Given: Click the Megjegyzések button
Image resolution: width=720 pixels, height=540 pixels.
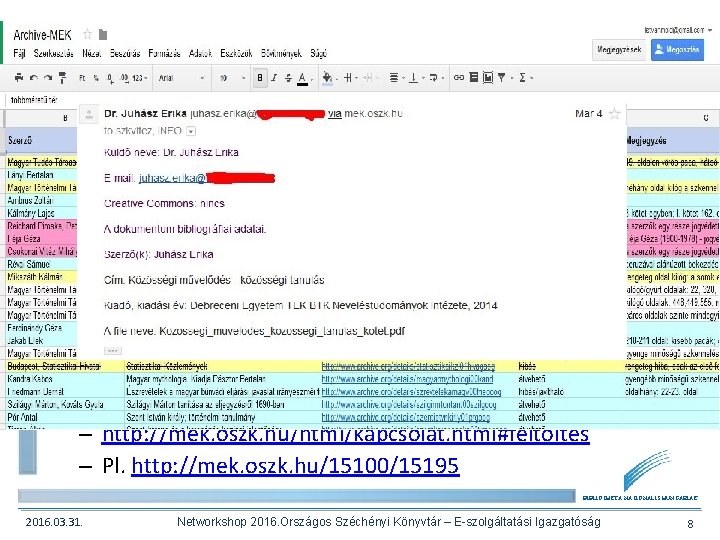Looking at the screenshot, I should 619,50.
